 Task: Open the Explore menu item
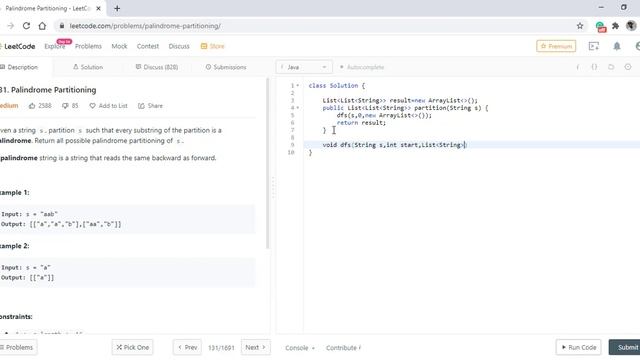point(55,46)
